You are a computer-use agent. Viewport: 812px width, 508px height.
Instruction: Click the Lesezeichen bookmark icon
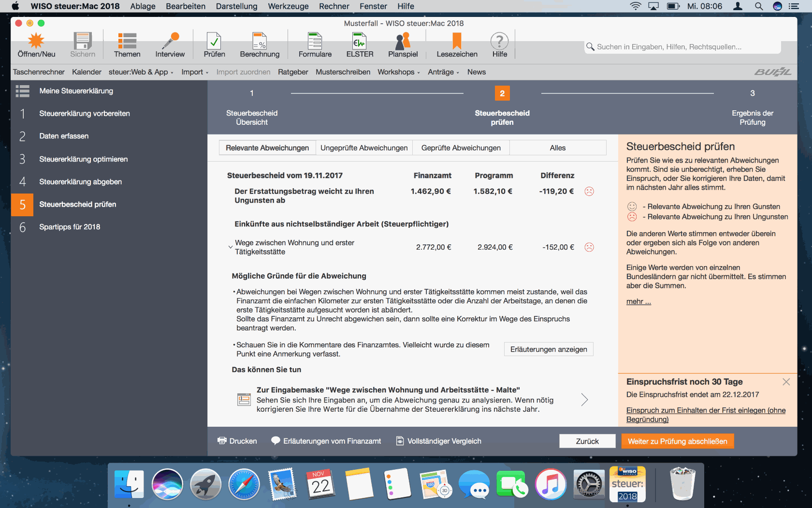457,41
